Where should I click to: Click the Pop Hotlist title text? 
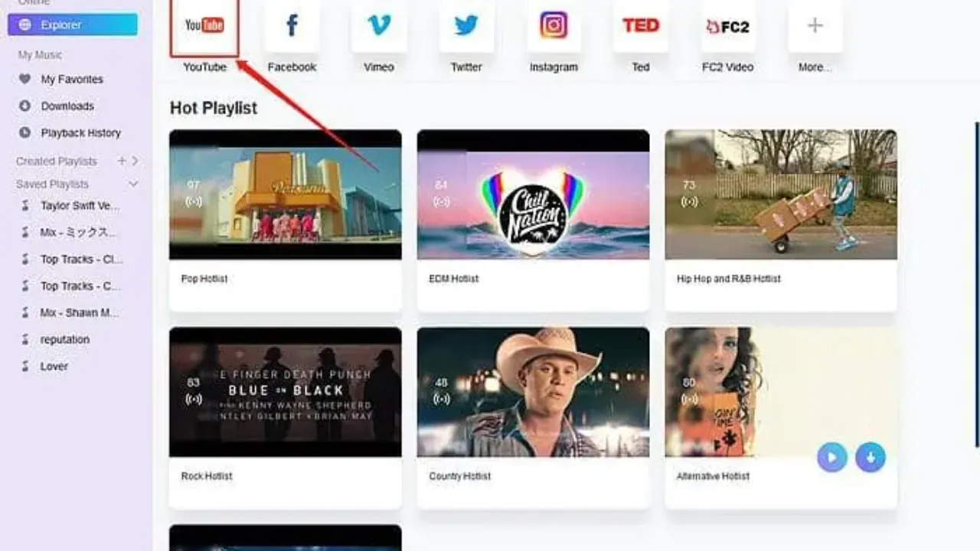pyautogui.click(x=204, y=279)
